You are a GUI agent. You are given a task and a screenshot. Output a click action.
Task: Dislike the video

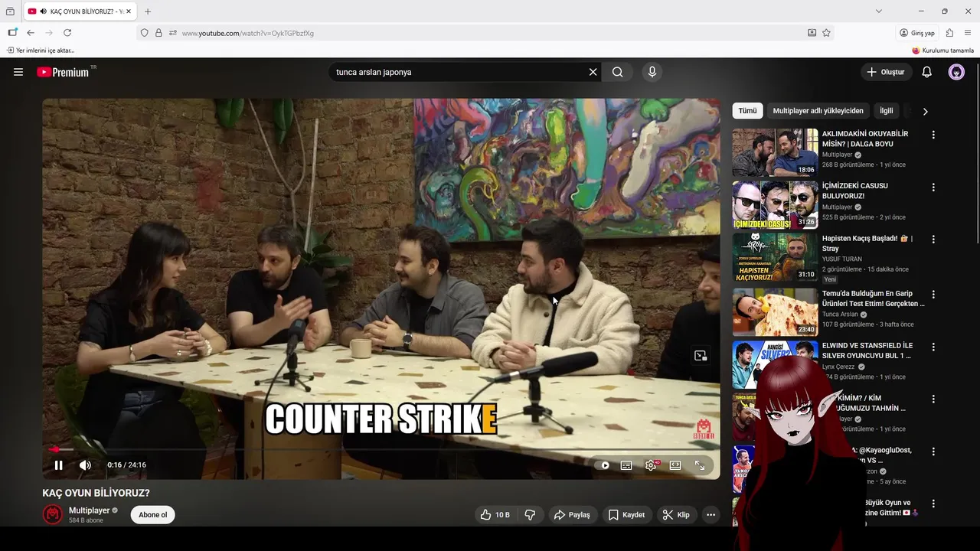tap(530, 515)
